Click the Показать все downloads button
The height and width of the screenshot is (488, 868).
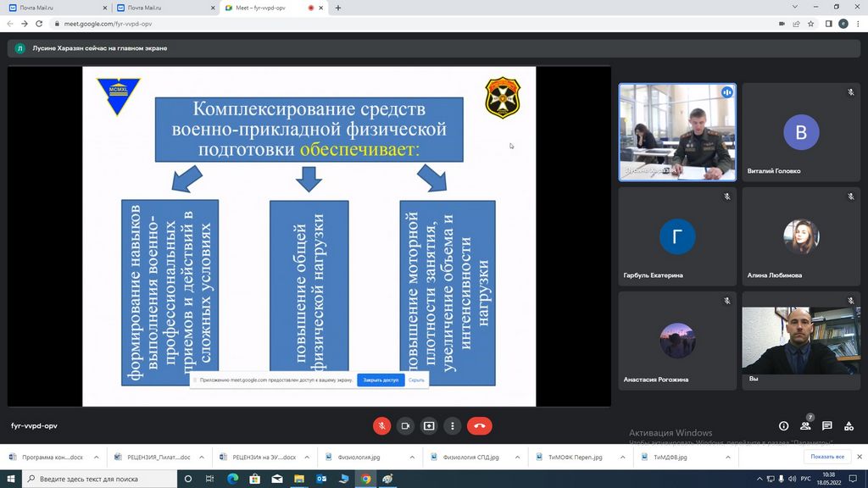[x=827, y=457]
